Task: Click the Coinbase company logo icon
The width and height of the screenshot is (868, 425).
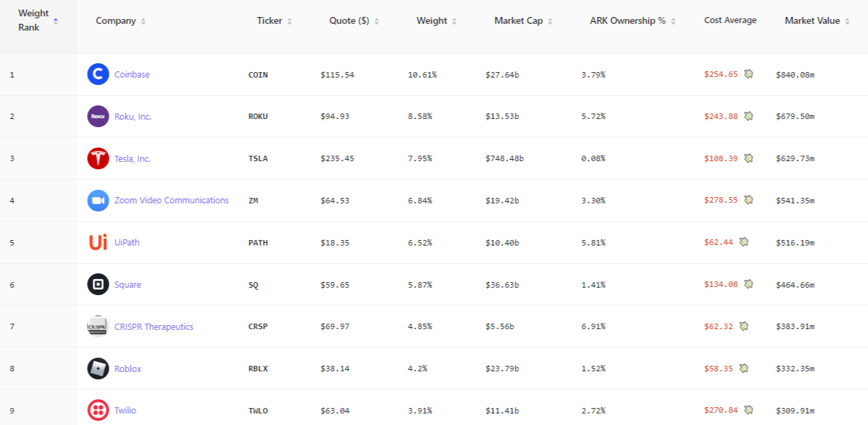Action: 98,74
